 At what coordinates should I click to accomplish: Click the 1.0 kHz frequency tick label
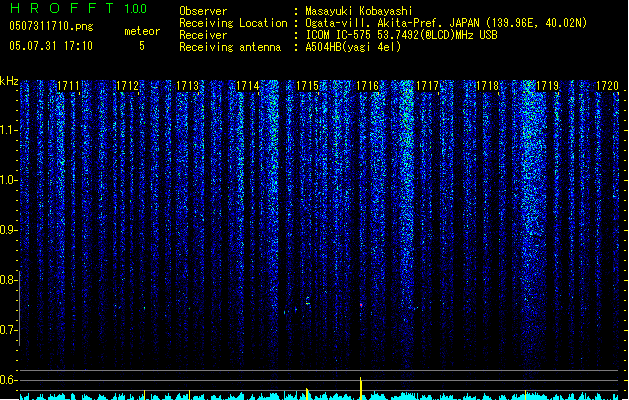8,180
